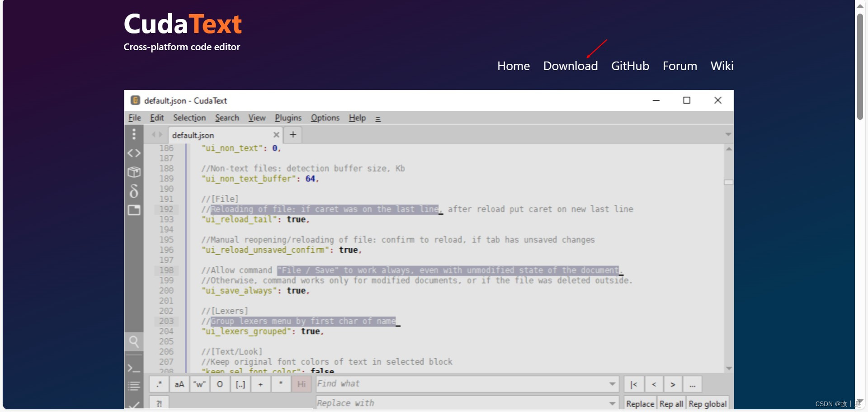Open the File menu
The image size is (868, 412).
coord(135,118)
